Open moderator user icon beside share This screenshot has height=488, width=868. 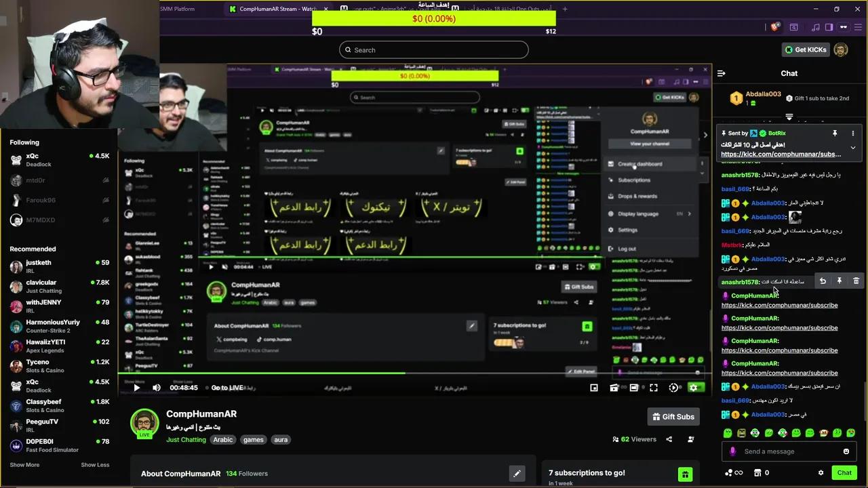pos(691,439)
